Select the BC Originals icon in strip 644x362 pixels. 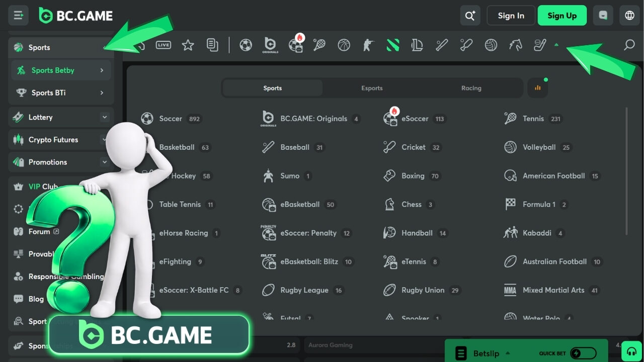[270, 45]
